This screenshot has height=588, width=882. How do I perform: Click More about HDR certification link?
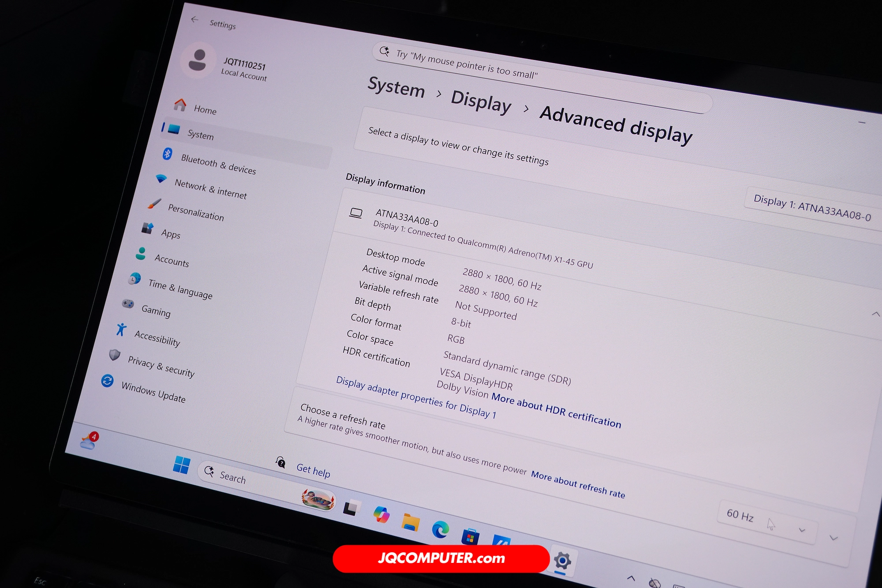coord(556,410)
